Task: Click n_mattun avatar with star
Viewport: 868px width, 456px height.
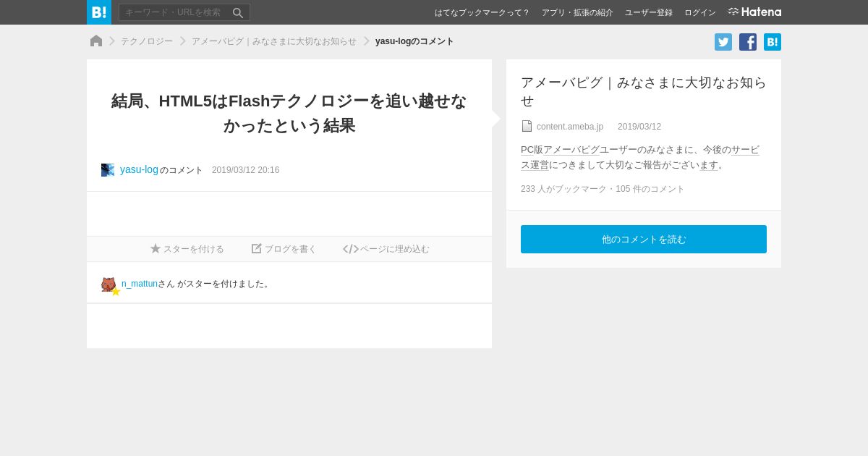Action: [x=110, y=285]
